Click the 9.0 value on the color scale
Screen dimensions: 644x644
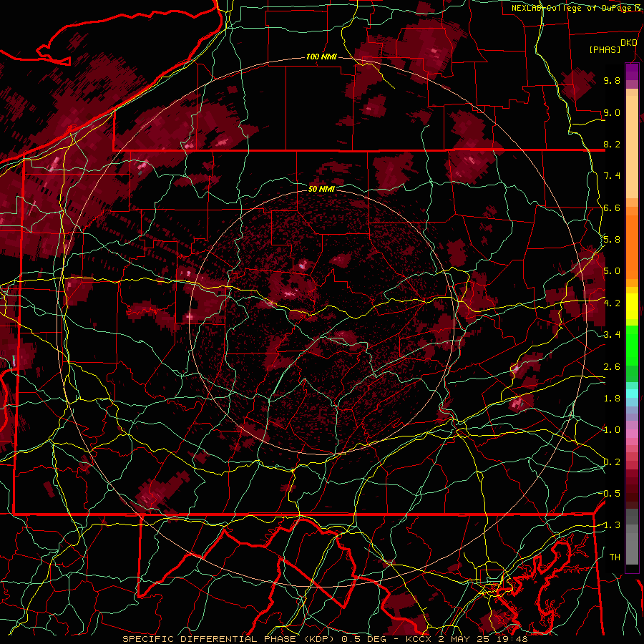(612, 112)
